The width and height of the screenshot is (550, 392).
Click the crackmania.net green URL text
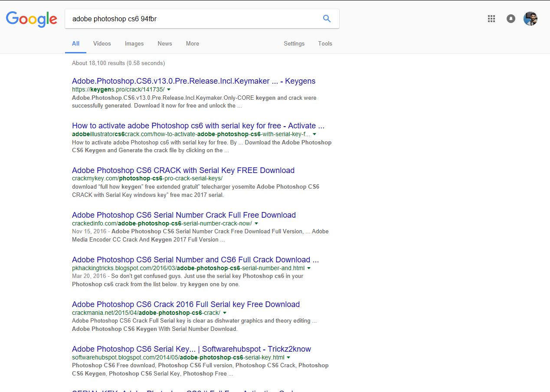[146, 313]
